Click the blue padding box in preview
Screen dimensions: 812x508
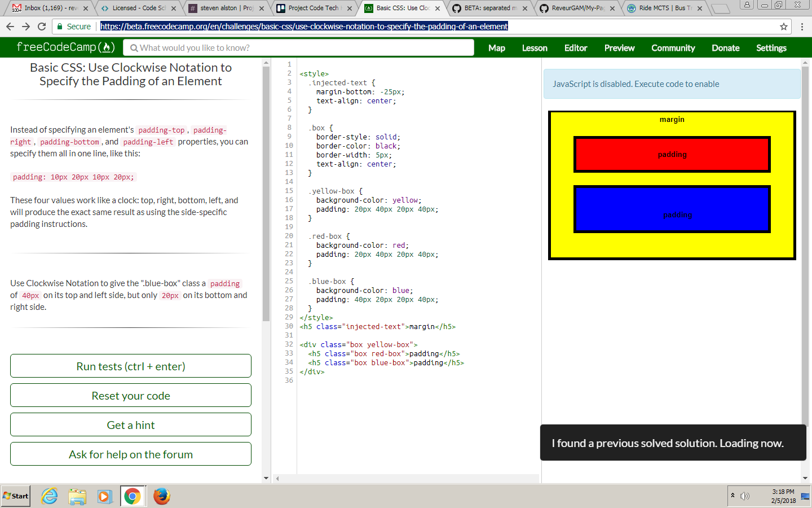click(672, 209)
